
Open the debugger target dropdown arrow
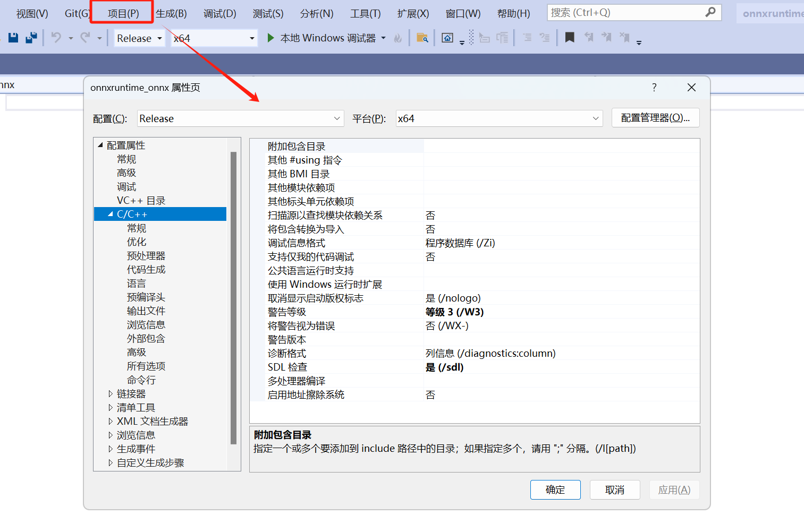click(x=383, y=38)
